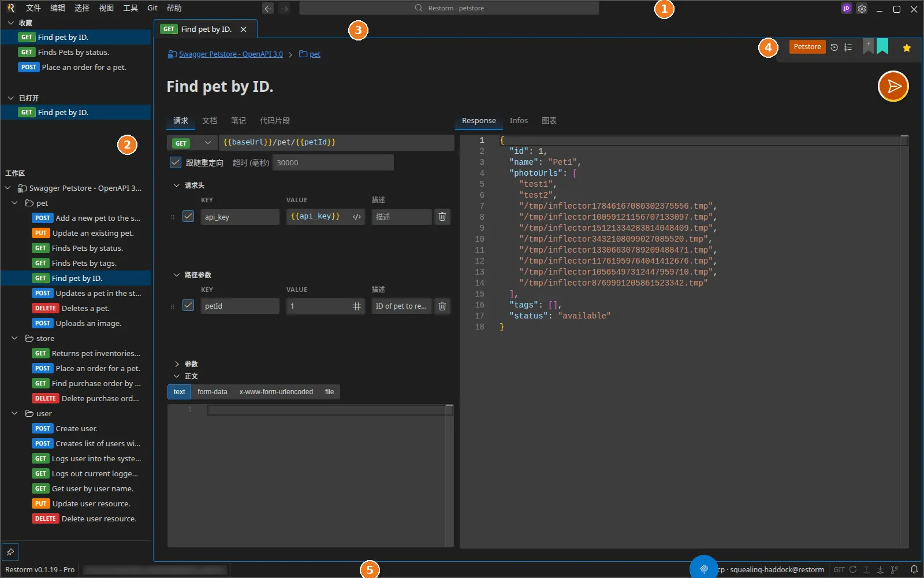Select the file body type
The image size is (924, 578).
[329, 392]
